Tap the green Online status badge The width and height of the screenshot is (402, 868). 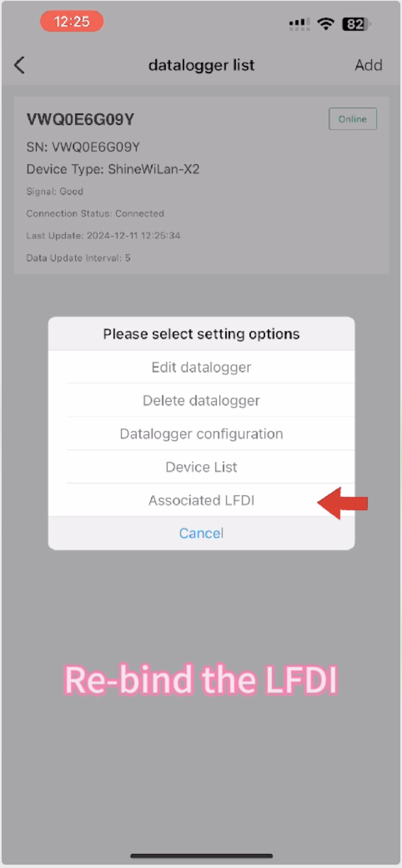point(352,119)
